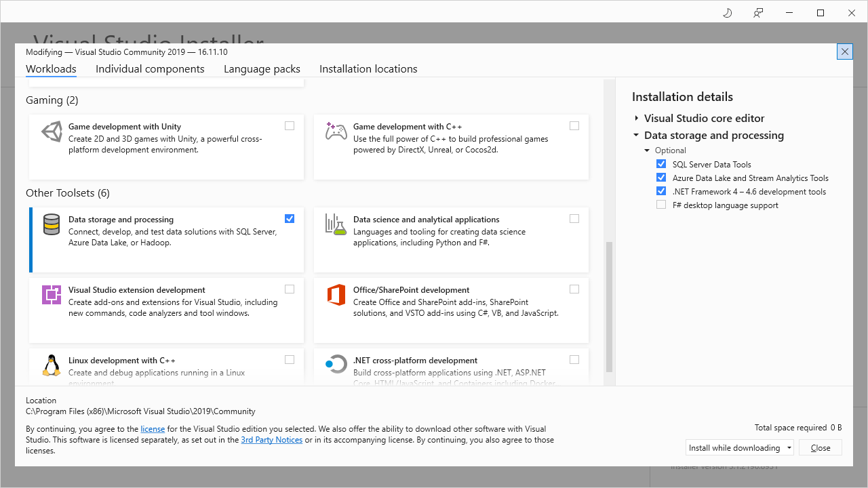This screenshot has width=868, height=488.
Task: Click the Close button at bottom right
Action: (x=821, y=448)
